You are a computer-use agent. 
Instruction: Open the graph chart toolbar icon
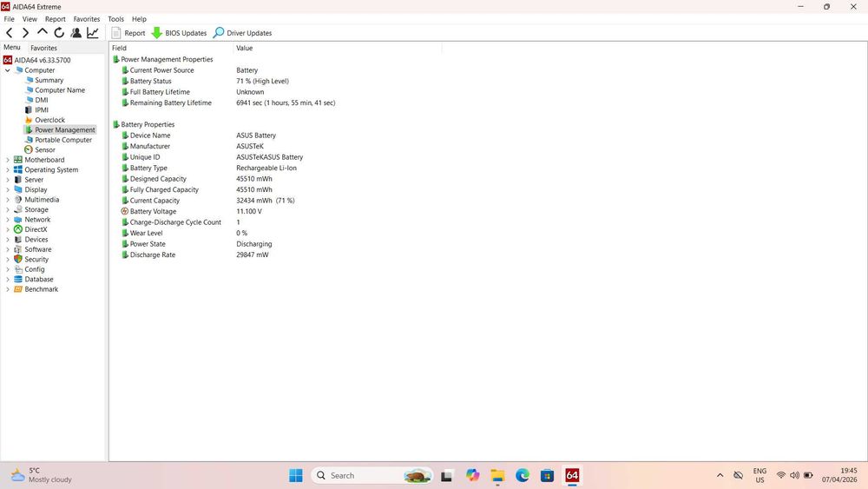click(x=93, y=33)
